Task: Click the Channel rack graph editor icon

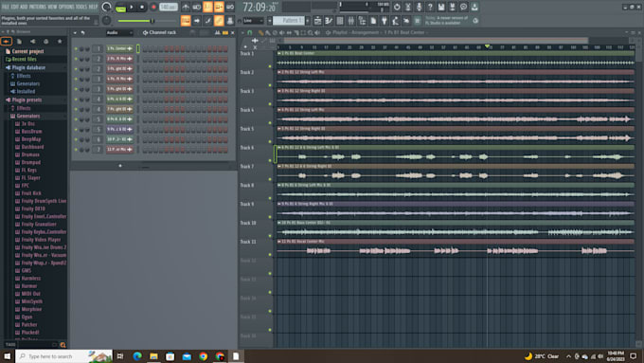Action: point(217,32)
